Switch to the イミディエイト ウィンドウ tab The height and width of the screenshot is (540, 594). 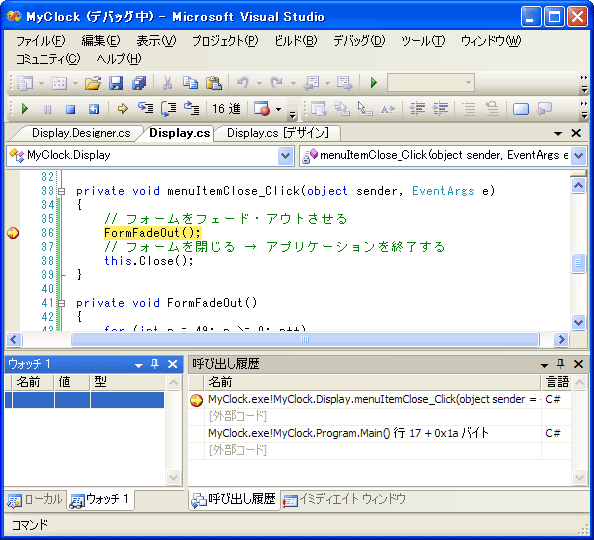click(344, 499)
